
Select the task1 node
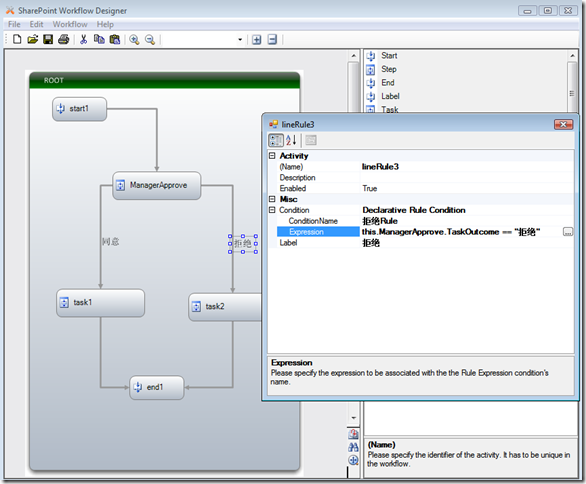pos(100,303)
